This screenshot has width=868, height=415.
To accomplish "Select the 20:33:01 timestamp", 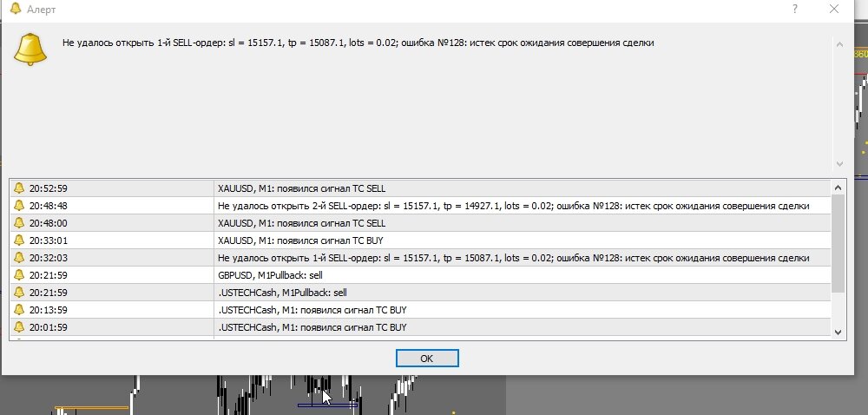I will tap(48, 240).
